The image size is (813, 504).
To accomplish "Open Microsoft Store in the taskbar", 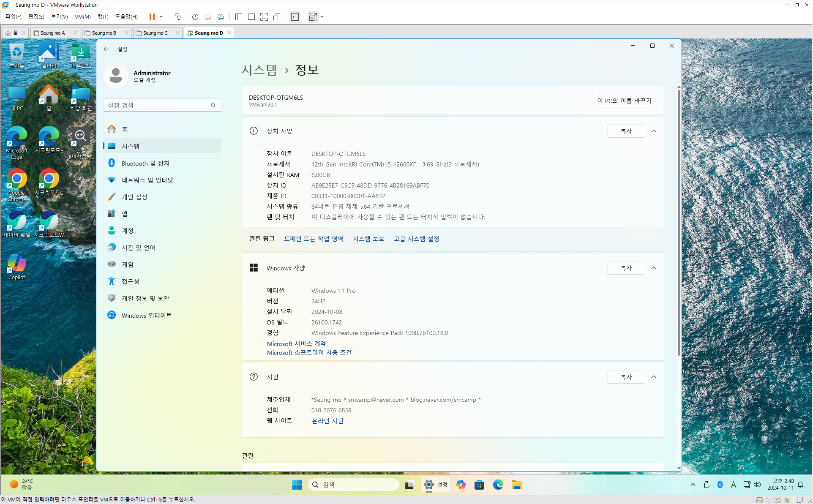I will point(479,485).
